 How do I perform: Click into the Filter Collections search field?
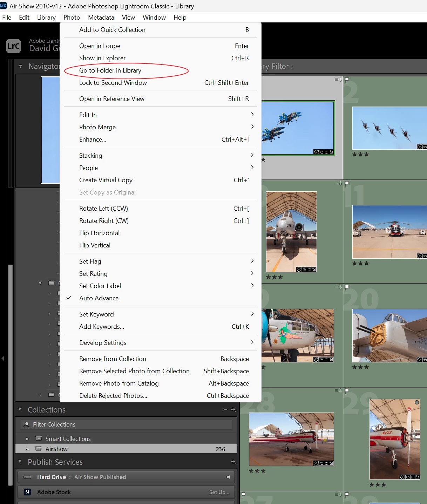[x=127, y=424]
